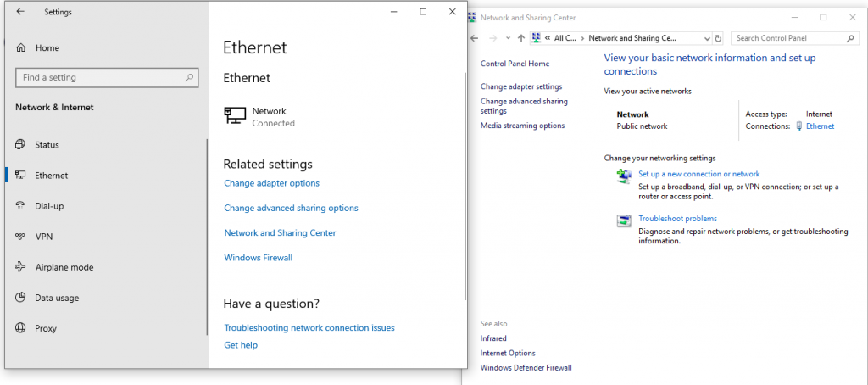Click Change advanced sharing options link
This screenshot has width=868, height=385.
click(x=292, y=209)
